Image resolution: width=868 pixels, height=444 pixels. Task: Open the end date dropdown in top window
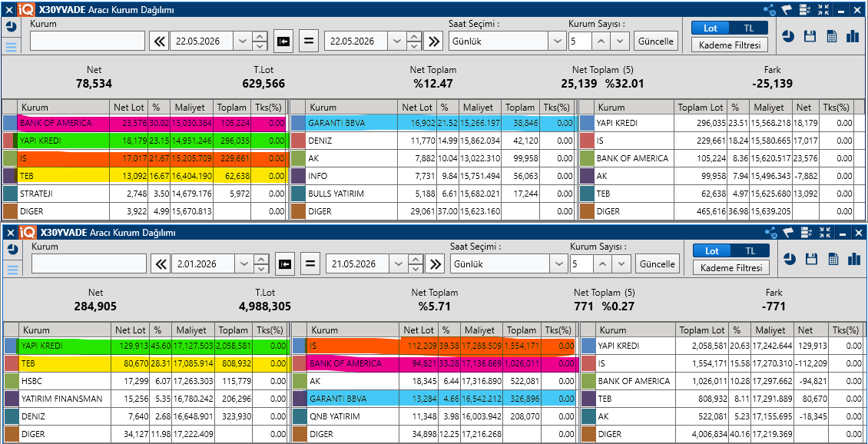coord(396,41)
